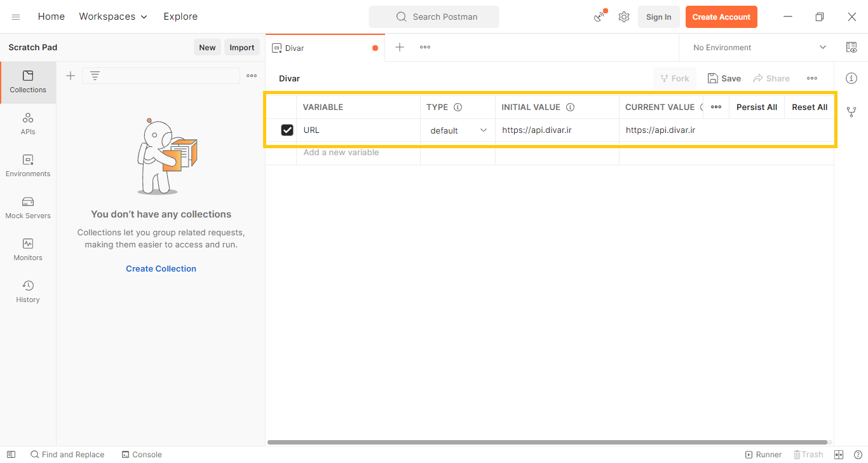The height and width of the screenshot is (463, 868).
Task: Click the filter icon in collections search
Action: click(x=95, y=76)
